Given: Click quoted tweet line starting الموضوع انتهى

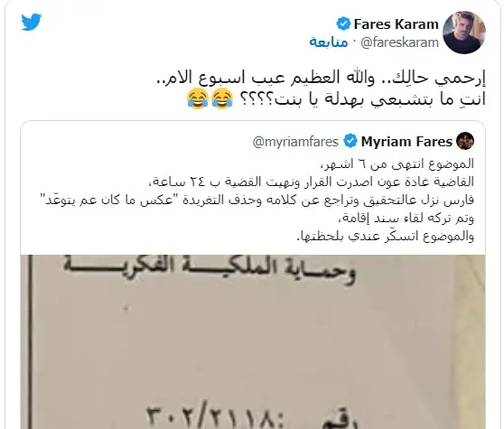Looking at the screenshot, I should [397, 164].
